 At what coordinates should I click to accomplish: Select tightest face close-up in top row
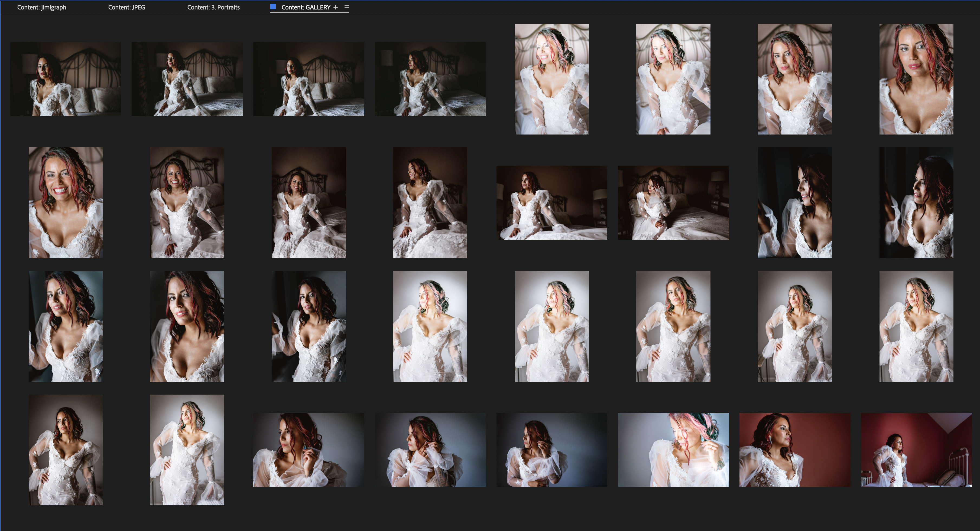point(916,79)
